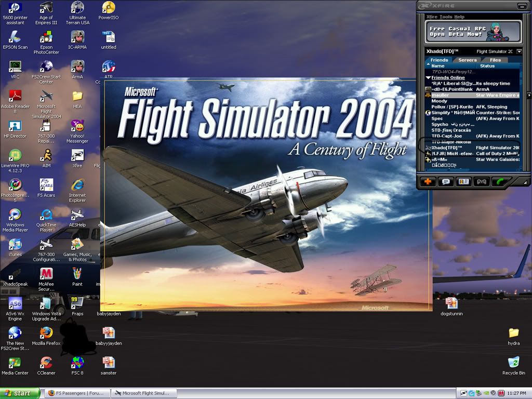Screen dimensions: 532x399
Task: Select the AIM desktop icon
Action: [46, 158]
